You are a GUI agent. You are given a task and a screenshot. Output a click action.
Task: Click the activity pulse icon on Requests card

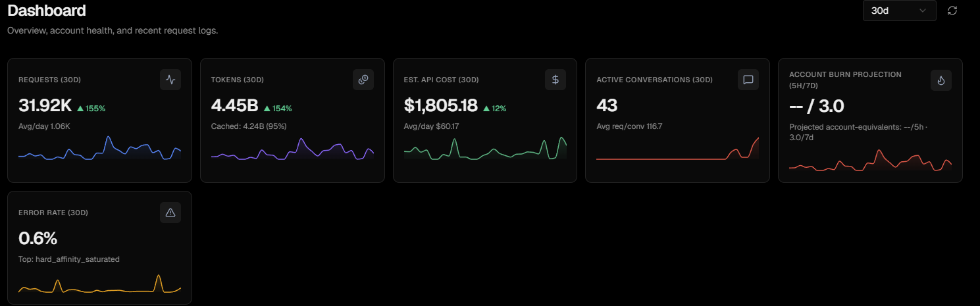point(170,80)
